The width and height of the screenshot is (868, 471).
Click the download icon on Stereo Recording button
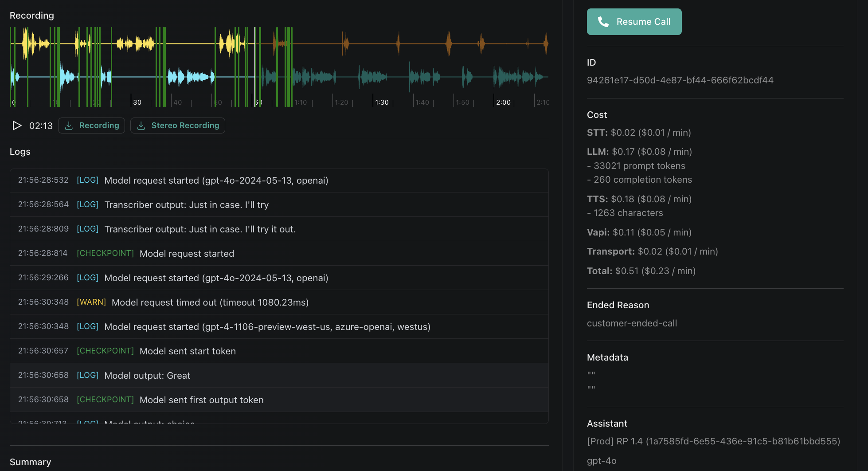141,126
